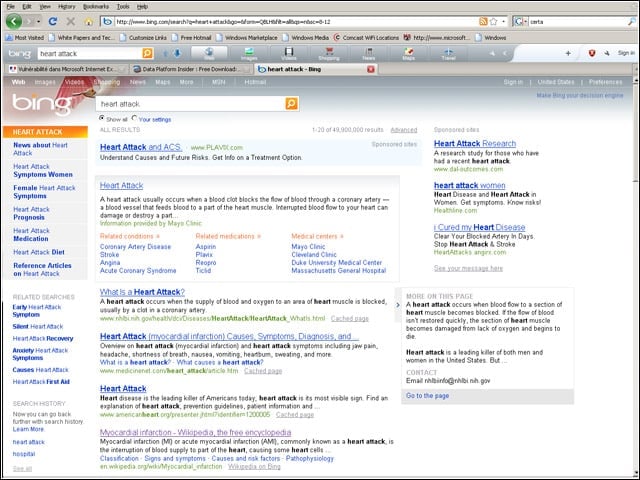Open the File menu
The height and width of the screenshot is (480, 640).
[11, 7]
